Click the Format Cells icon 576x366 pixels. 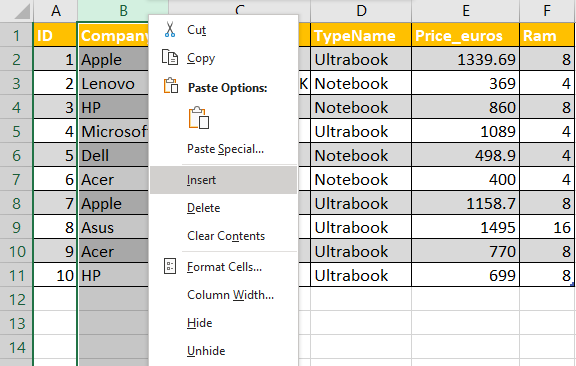click(x=170, y=266)
